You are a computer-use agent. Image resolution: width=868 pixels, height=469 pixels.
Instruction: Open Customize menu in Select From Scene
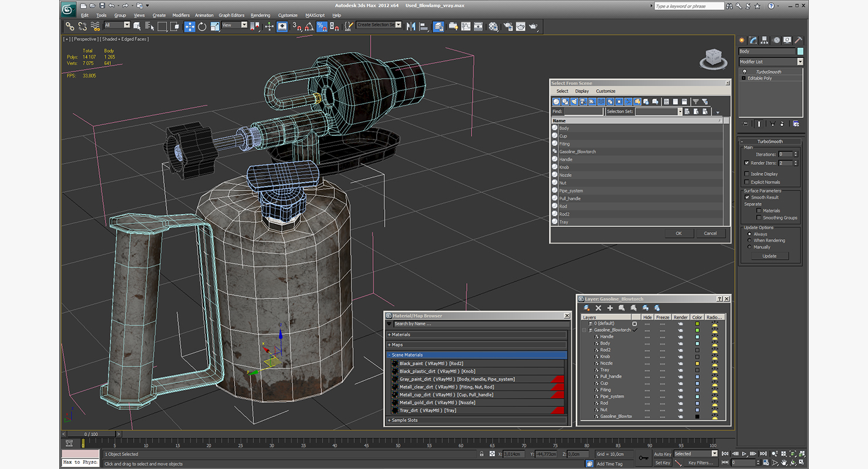[606, 91]
